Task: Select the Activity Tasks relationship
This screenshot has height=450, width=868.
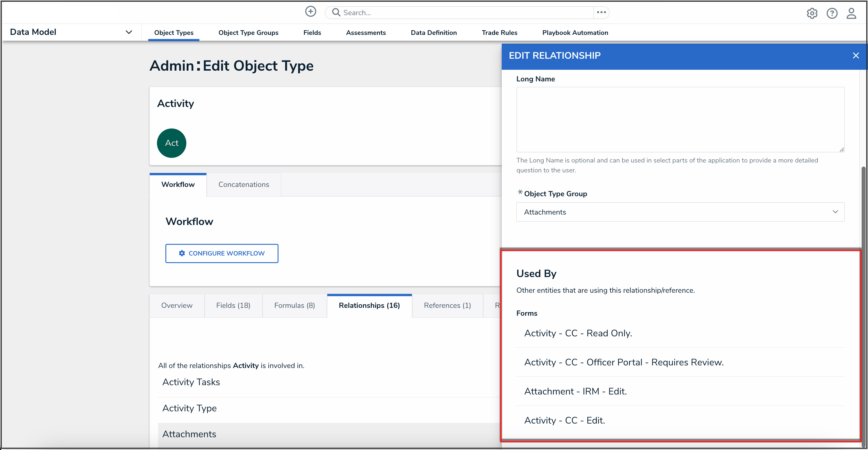Action: click(x=191, y=382)
